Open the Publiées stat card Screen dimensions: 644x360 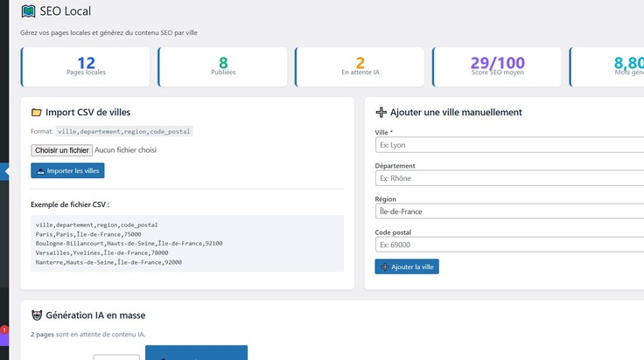tap(222, 66)
